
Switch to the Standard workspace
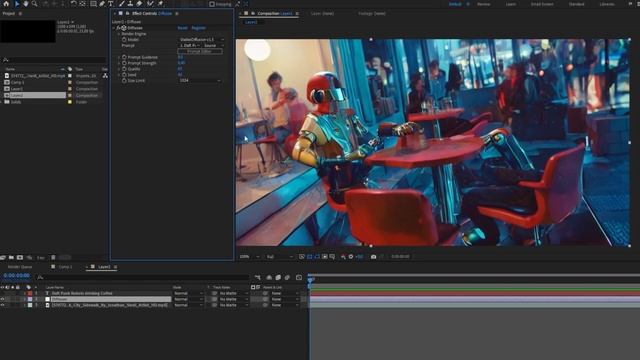pos(576,4)
